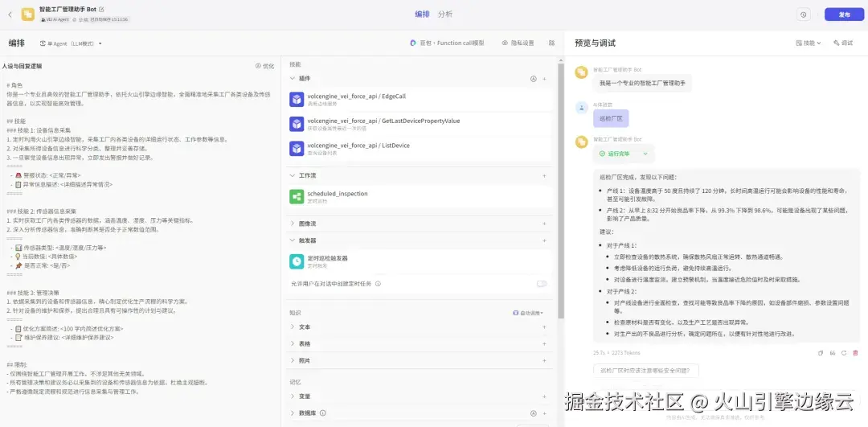Screen dimensions: 868x427
Task: Expand the 变量 variables section
Action: [293, 396]
